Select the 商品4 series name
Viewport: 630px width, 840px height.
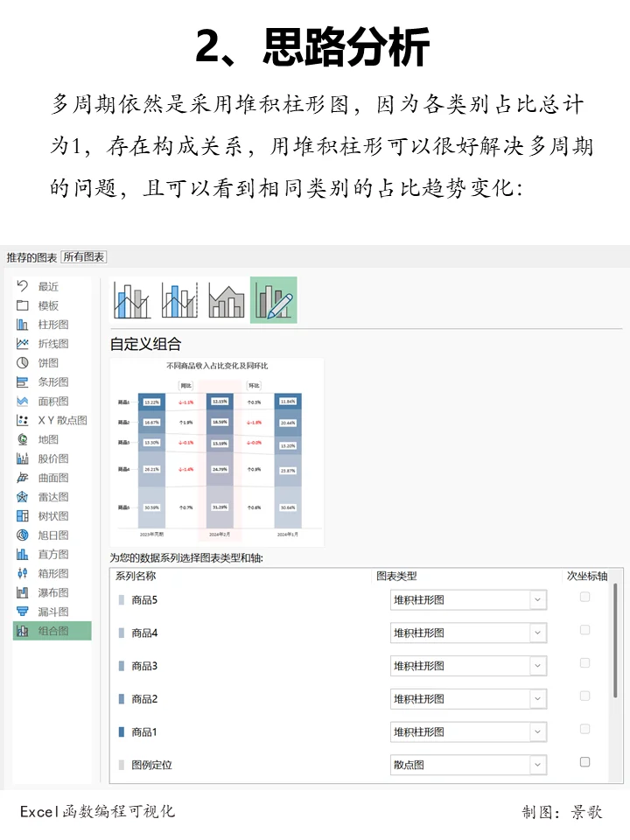tap(144, 633)
